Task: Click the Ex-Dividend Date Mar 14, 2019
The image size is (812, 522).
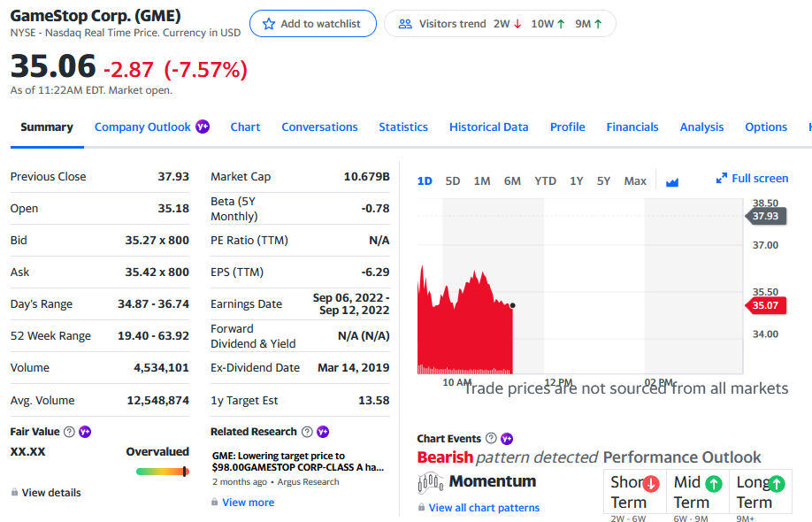Action: click(x=353, y=368)
